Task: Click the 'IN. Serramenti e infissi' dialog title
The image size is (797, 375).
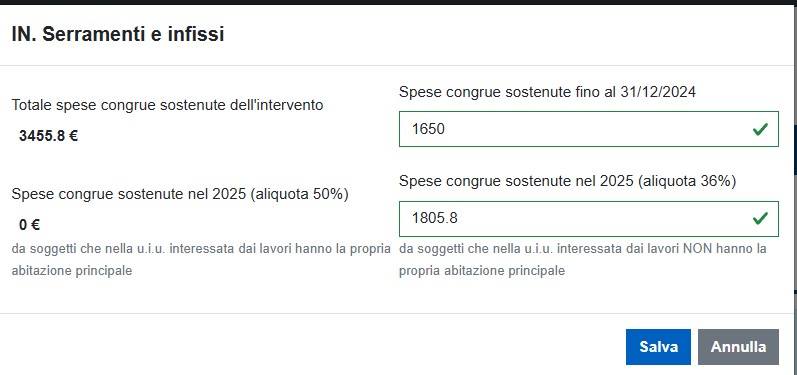Action: (117, 35)
